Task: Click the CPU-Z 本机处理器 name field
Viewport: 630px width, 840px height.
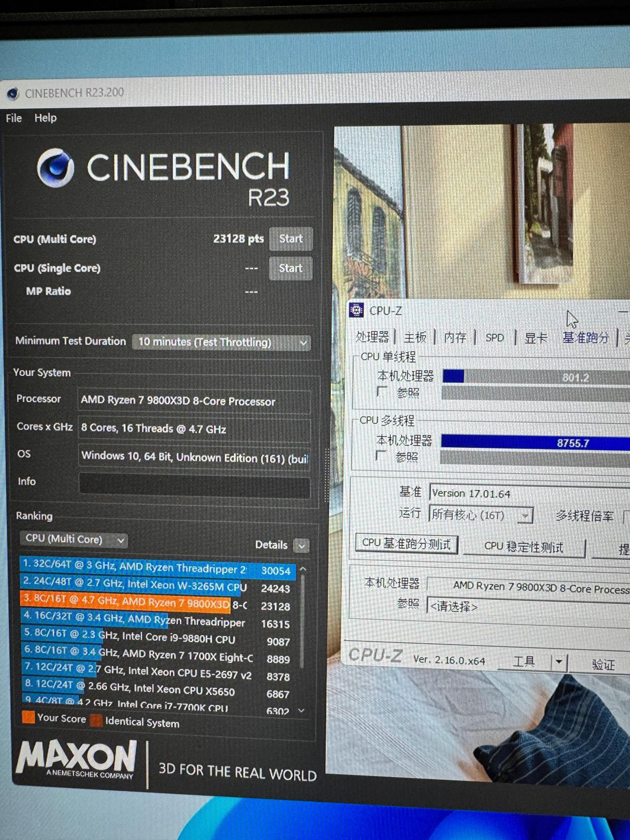Action: point(528,586)
